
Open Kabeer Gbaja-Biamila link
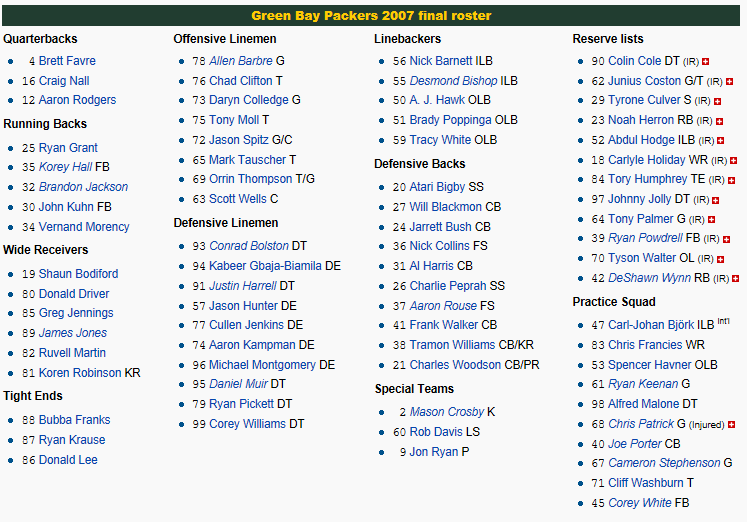(x=265, y=266)
